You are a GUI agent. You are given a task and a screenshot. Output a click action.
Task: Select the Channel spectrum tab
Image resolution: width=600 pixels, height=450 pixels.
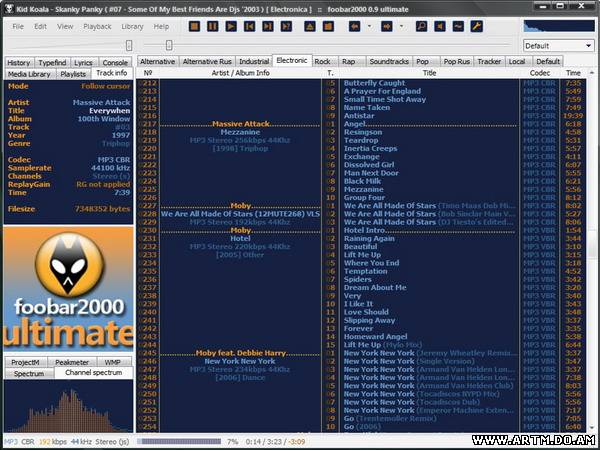click(94, 373)
